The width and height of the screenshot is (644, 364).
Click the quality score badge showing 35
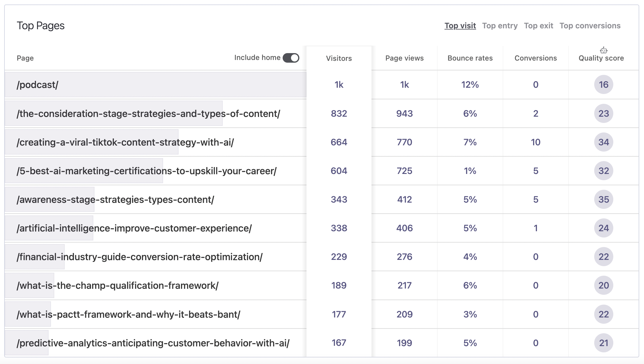pos(604,199)
